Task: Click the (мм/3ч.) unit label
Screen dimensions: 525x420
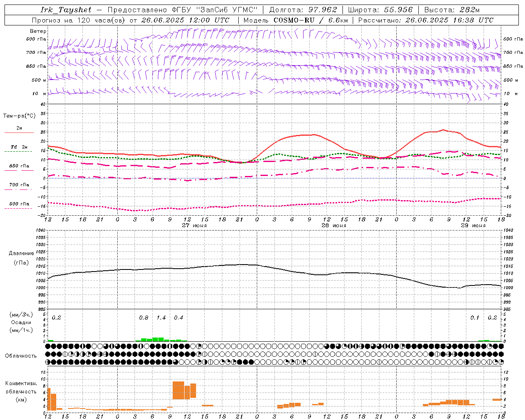Action: (21, 315)
